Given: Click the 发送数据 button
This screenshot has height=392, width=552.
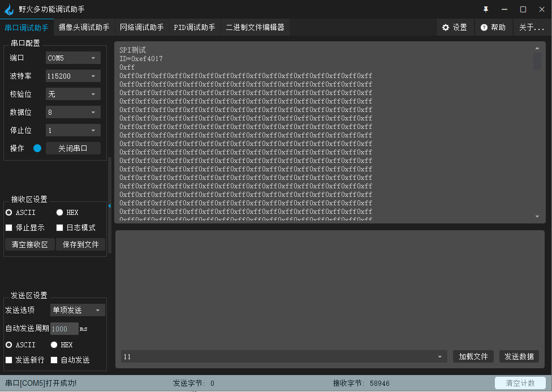Looking at the screenshot, I should 519,356.
